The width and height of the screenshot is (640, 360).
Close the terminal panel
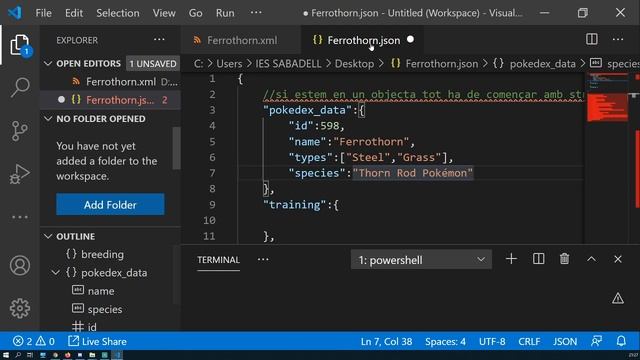point(618,259)
